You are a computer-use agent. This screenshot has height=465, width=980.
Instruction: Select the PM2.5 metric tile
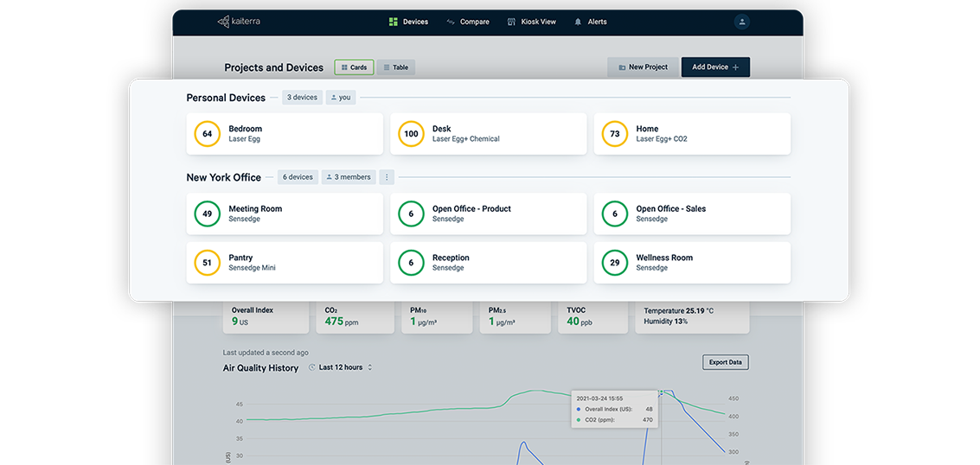pyautogui.click(x=516, y=317)
